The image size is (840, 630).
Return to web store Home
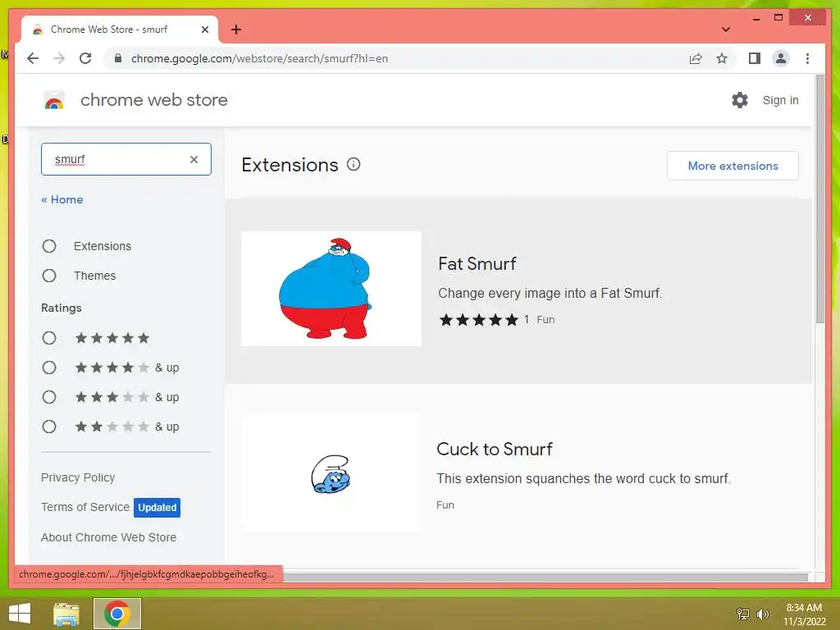pos(62,199)
